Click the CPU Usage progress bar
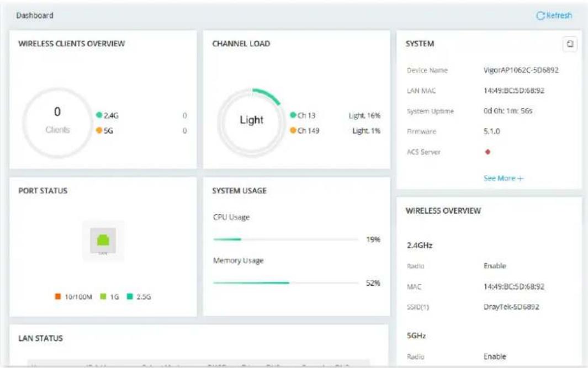 (286, 239)
